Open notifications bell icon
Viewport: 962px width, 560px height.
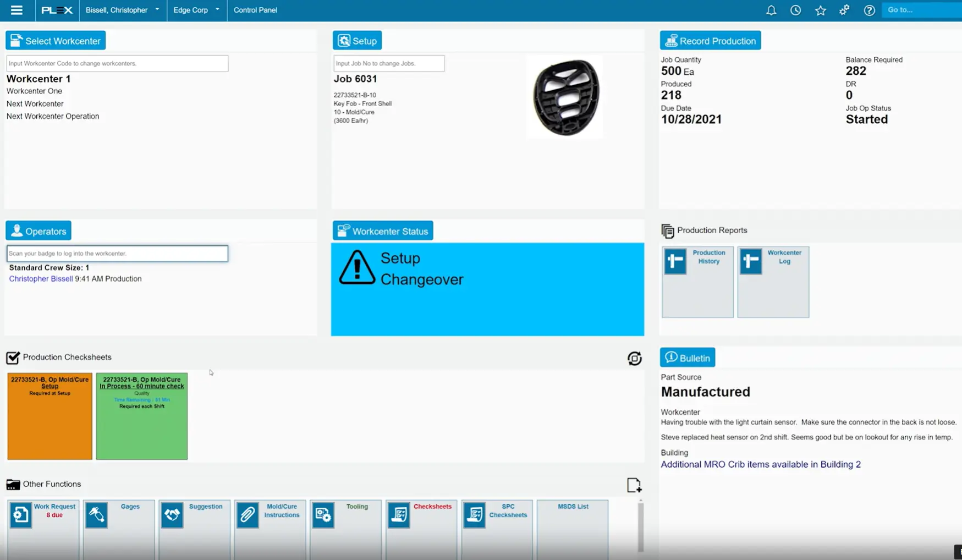pyautogui.click(x=771, y=10)
